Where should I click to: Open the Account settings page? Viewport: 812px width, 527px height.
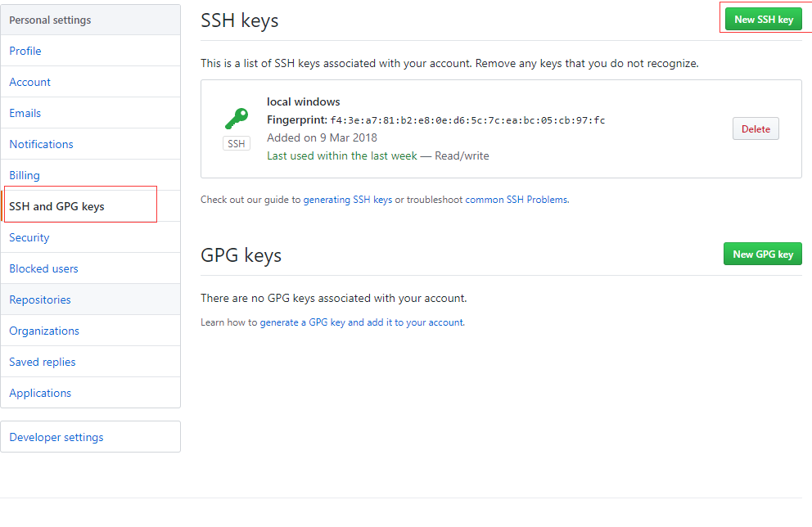coord(91,82)
